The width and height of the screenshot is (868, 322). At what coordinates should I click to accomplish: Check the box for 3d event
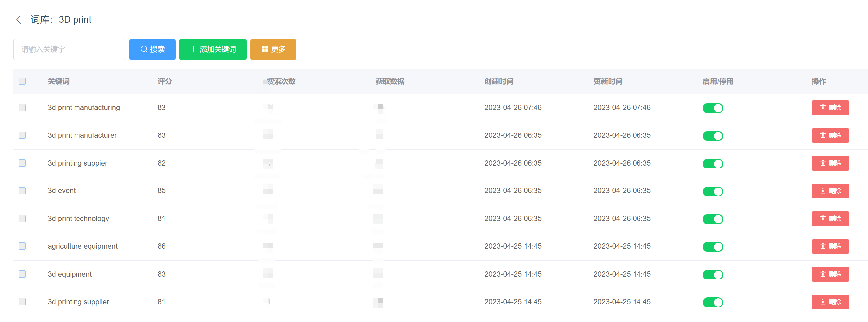pyautogui.click(x=22, y=191)
